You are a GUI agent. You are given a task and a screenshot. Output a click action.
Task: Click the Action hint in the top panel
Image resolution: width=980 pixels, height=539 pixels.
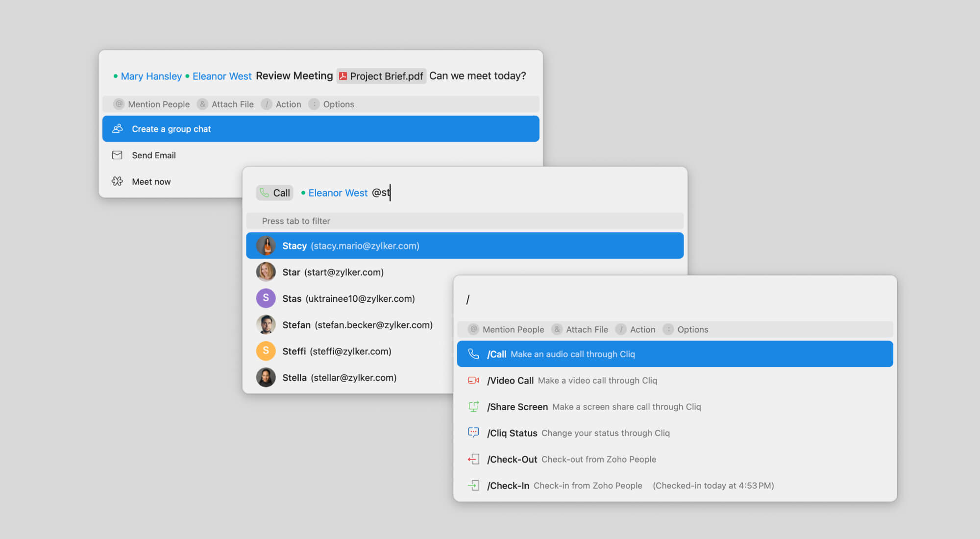click(x=288, y=104)
